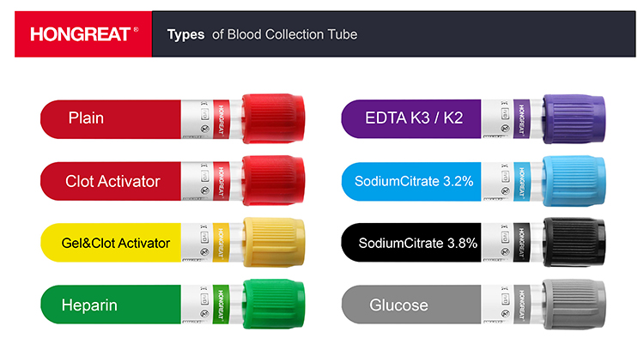Click the Types of Blood Collection Tube title
Screen dimensions: 644x362
pyautogui.click(x=262, y=34)
